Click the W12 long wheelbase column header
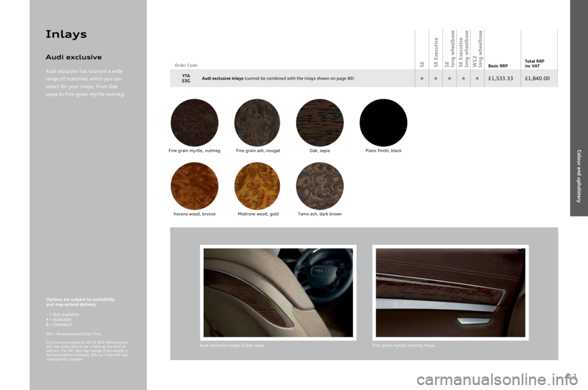588x390 pixels. coord(477,49)
